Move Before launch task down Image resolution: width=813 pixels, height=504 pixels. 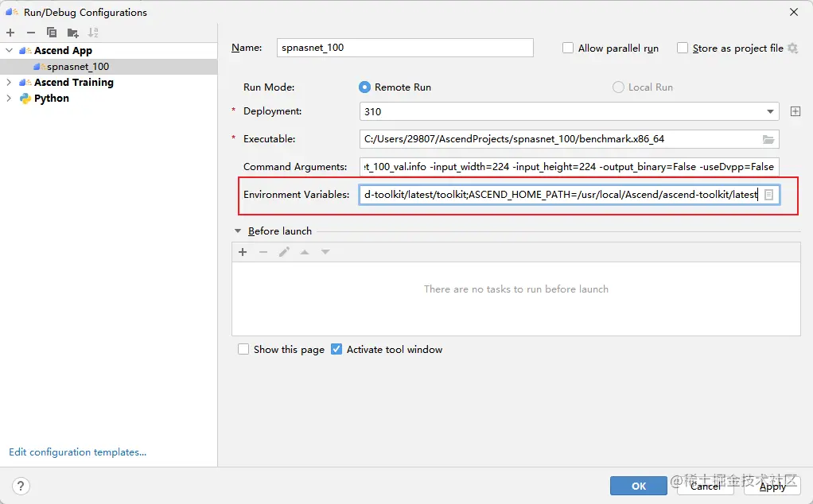pyautogui.click(x=325, y=252)
